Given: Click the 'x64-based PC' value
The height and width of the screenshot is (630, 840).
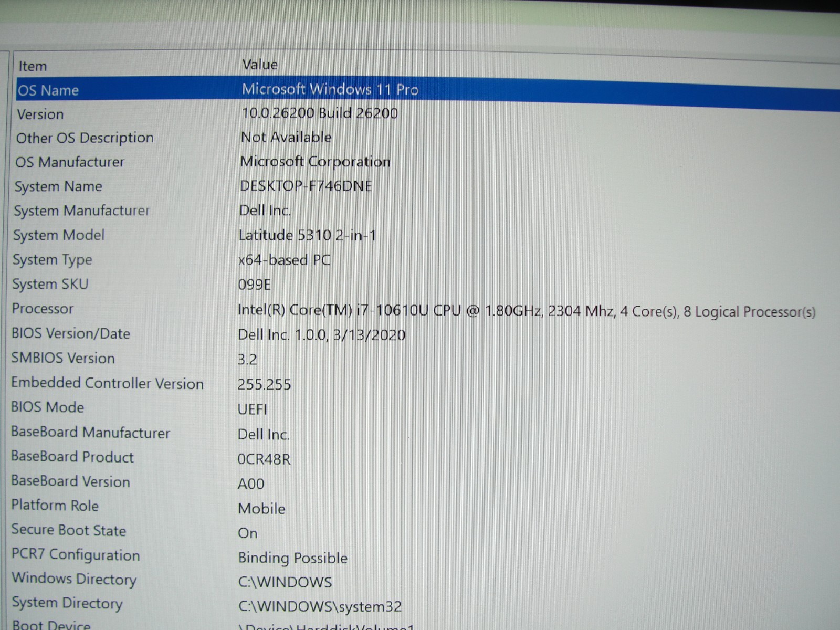Looking at the screenshot, I should click(x=284, y=260).
